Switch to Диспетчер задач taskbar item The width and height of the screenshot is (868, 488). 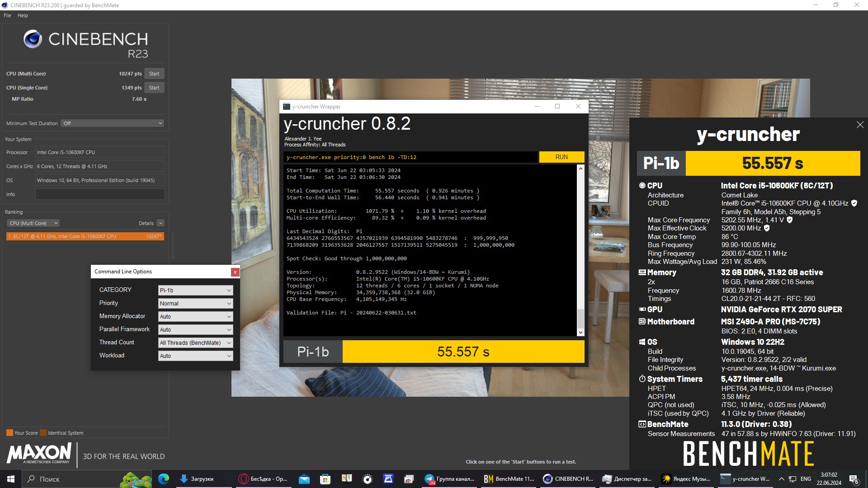click(x=628, y=479)
